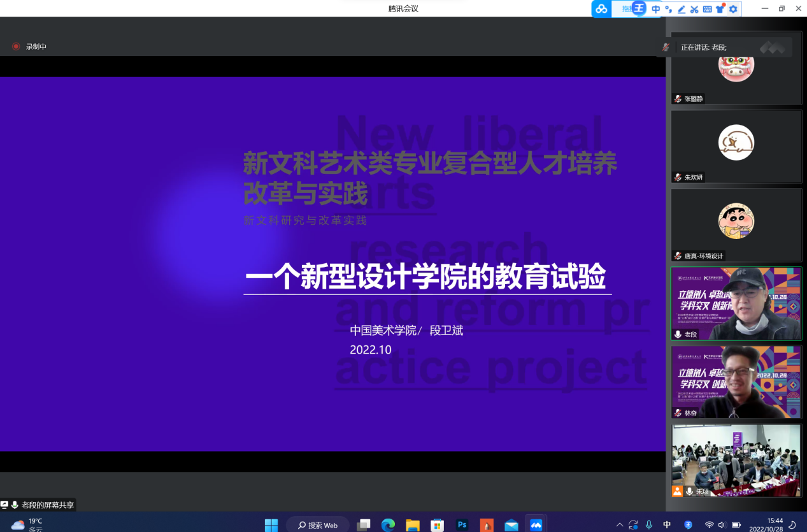Select 朱欢妍 participant tile

click(736, 147)
